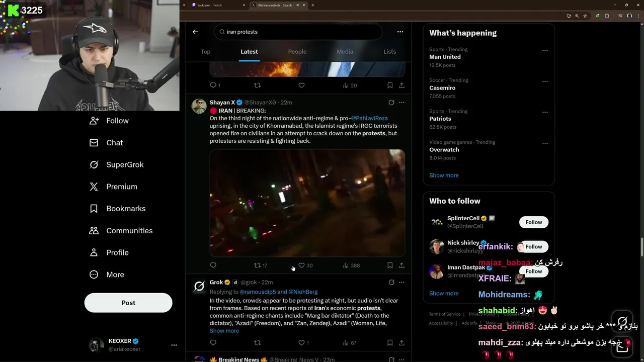The width and height of the screenshot is (644, 362).
Task: View analytics showing 388 views
Action: pos(351,265)
